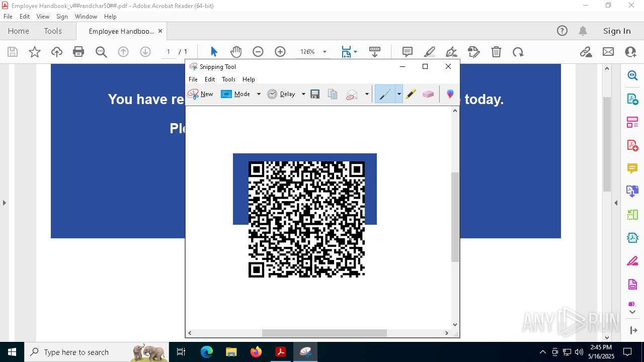644x362 pixels.
Task: Delete with the trash can icon
Action: coord(496,52)
